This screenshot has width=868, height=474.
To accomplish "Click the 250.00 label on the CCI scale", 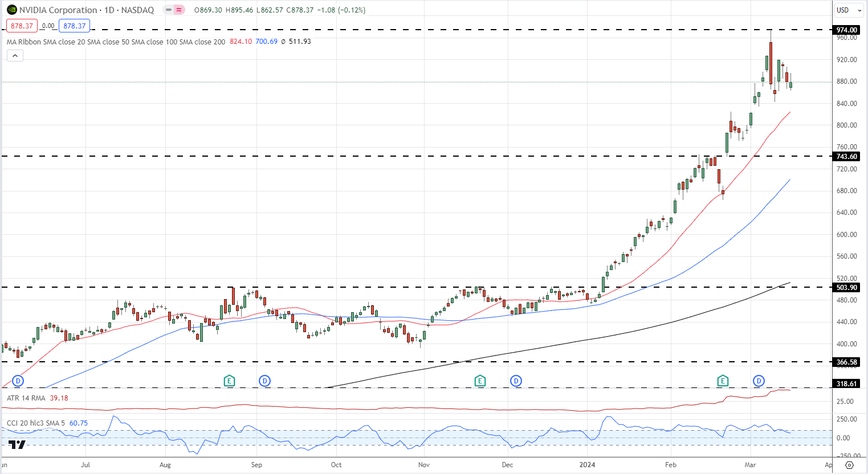I will (846, 419).
